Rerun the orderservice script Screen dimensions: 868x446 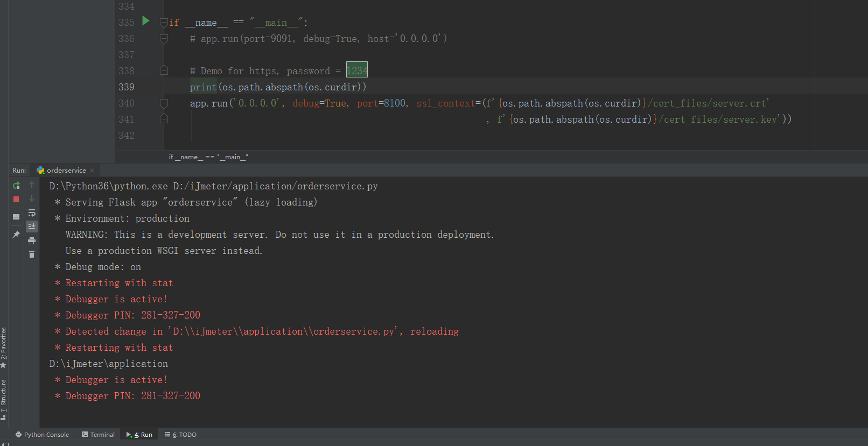pos(16,186)
